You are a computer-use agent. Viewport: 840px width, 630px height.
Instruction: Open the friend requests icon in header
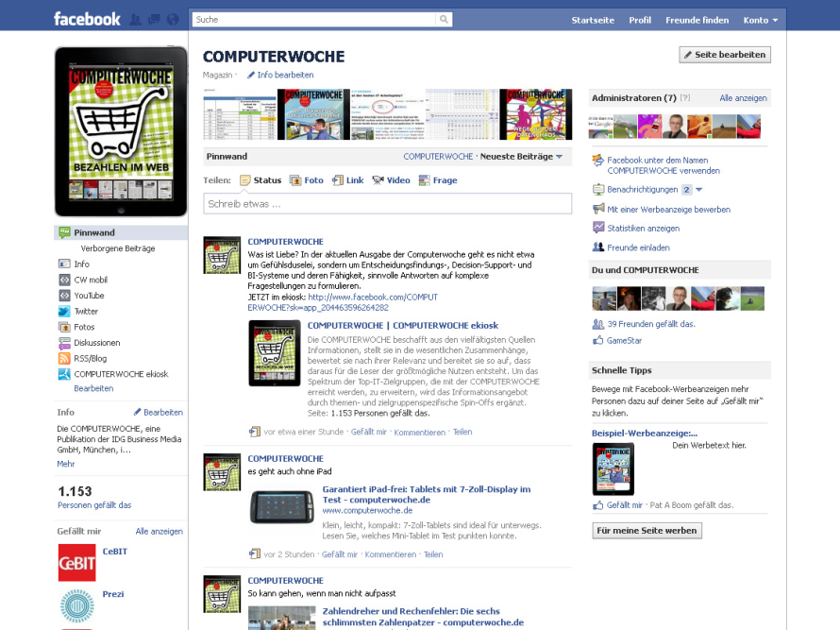coord(136,20)
